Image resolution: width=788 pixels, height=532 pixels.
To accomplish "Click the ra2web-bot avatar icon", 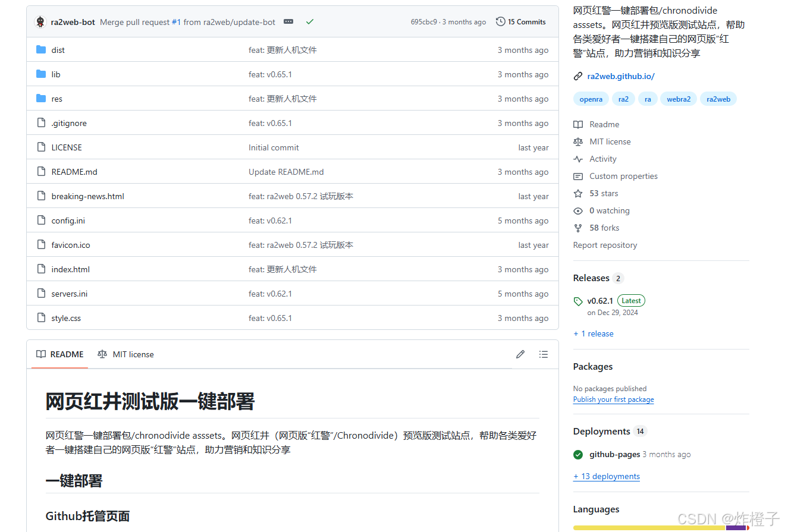I will point(40,22).
